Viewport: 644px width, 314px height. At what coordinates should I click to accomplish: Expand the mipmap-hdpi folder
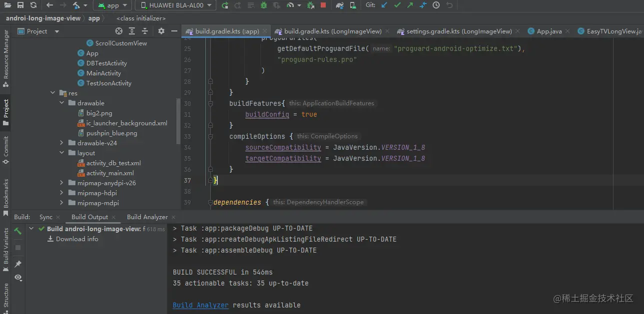click(62, 193)
